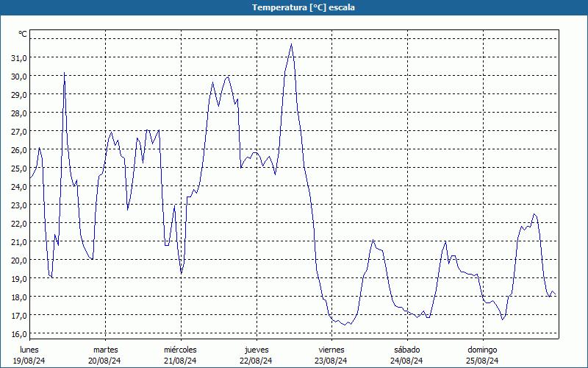The width and height of the screenshot is (588, 368).
Task: Click the Monday spike reaching 30 degrees
Action: pos(64,73)
